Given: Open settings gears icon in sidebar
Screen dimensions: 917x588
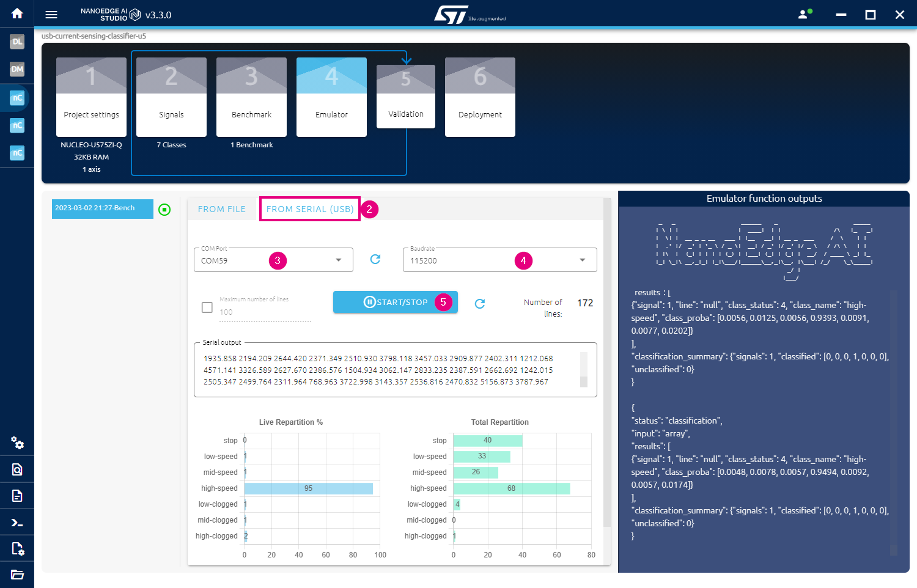Looking at the screenshot, I should (x=17, y=443).
